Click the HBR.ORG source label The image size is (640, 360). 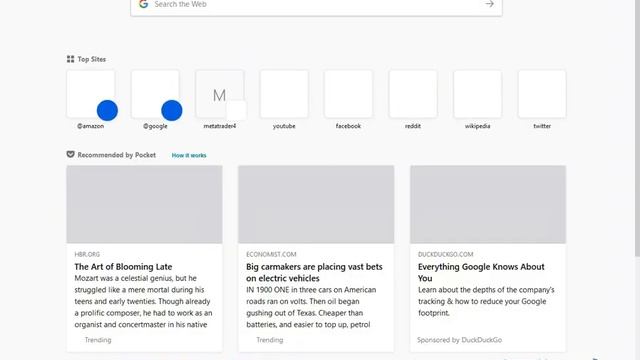coord(87,254)
